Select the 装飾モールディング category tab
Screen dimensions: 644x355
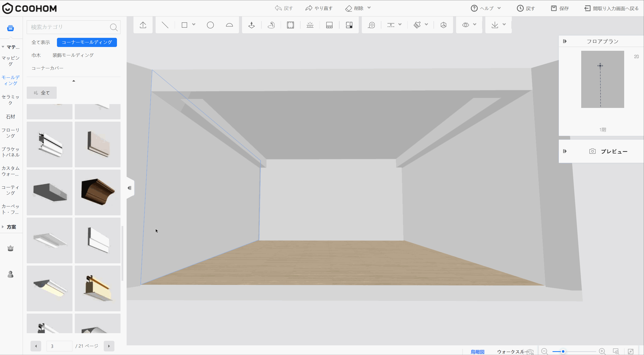point(73,55)
